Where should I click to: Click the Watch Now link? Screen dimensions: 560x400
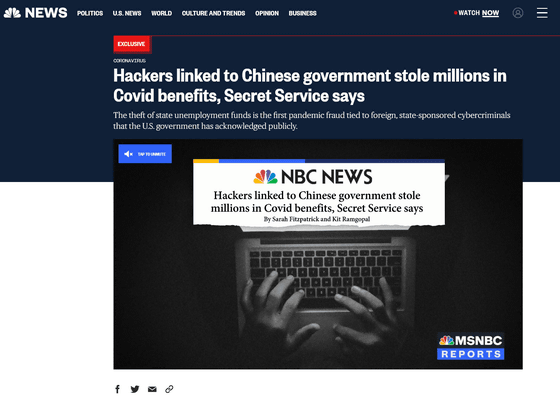(x=477, y=13)
